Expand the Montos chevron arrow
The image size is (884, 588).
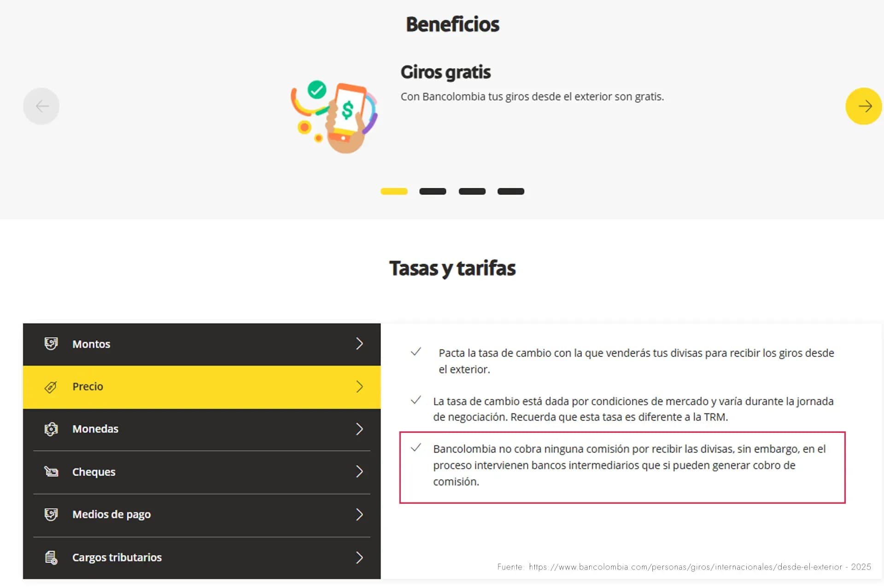[360, 343]
